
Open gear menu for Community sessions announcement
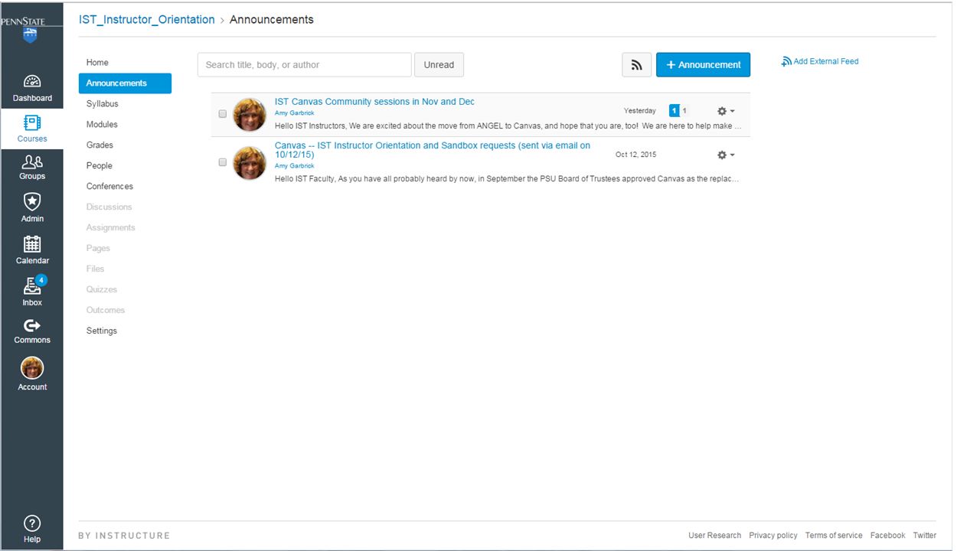[x=726, y=111]
